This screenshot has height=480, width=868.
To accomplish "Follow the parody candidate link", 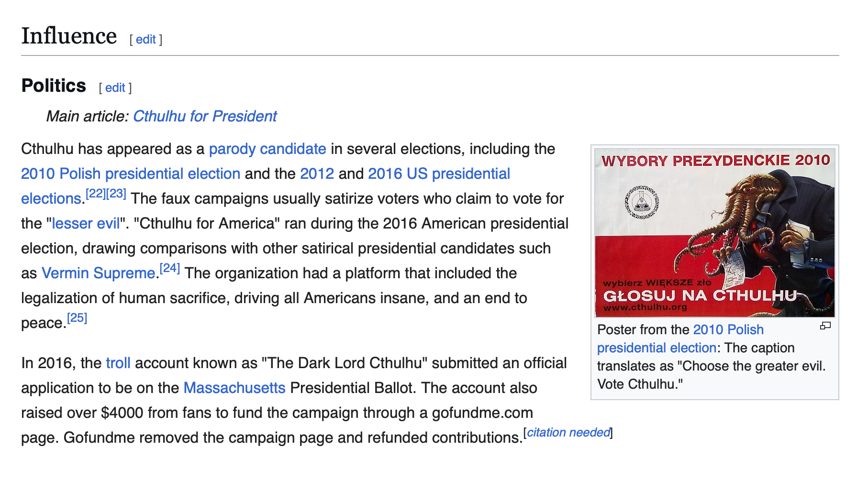I will point(267,149).
